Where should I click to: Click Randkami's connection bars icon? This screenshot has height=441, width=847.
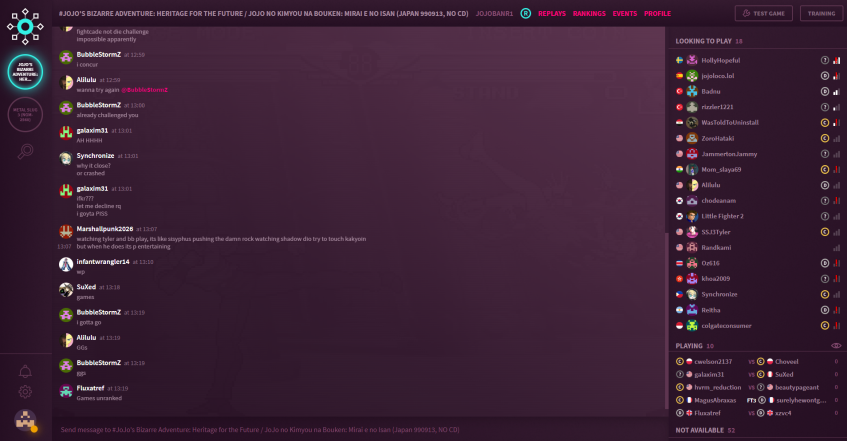point(836,248)
